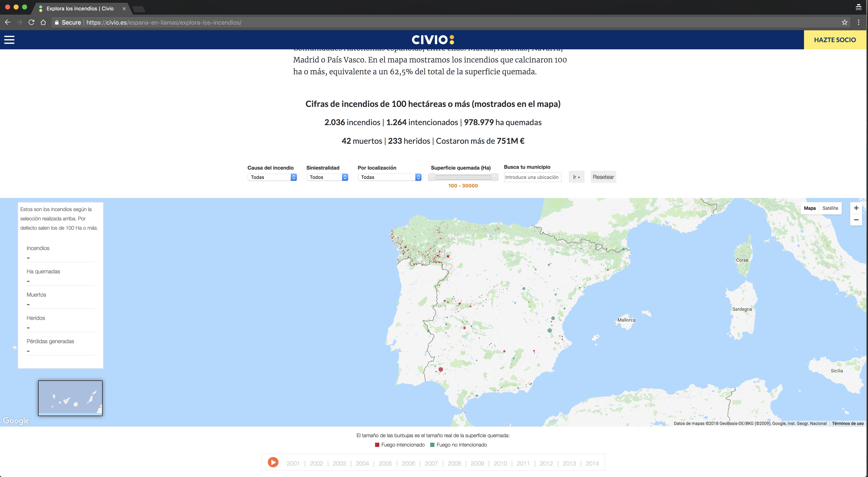868x477 pixels.
Task: Click the 'Pérdidas generadas' stat label
Action: tap(50, 341)
